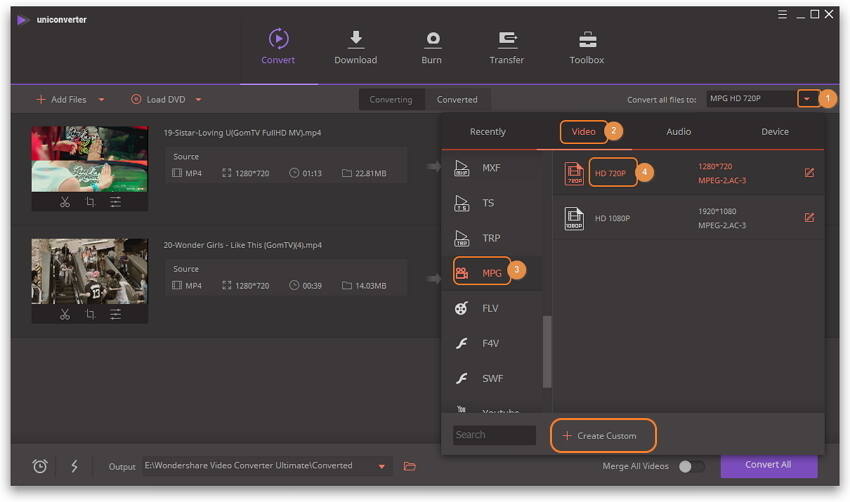Open the hamburger menu in title bar
This screenshot has width=850, height=502.
point(782,15)
